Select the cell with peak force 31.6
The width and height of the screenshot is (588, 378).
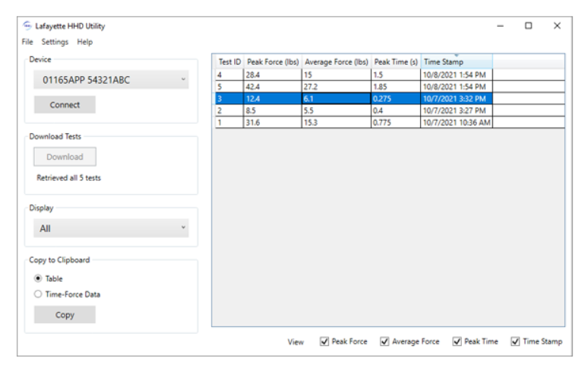[x=273, y=122]
